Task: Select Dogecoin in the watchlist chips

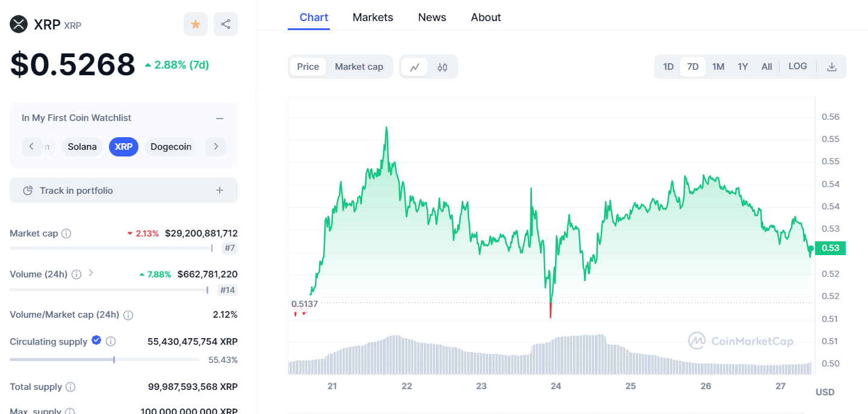Action: click(x=171, y=147)
